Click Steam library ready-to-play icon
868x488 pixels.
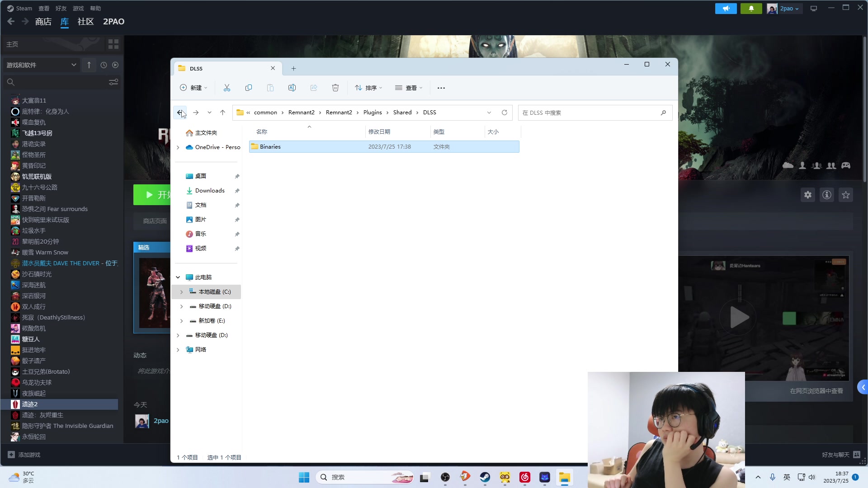115,65
